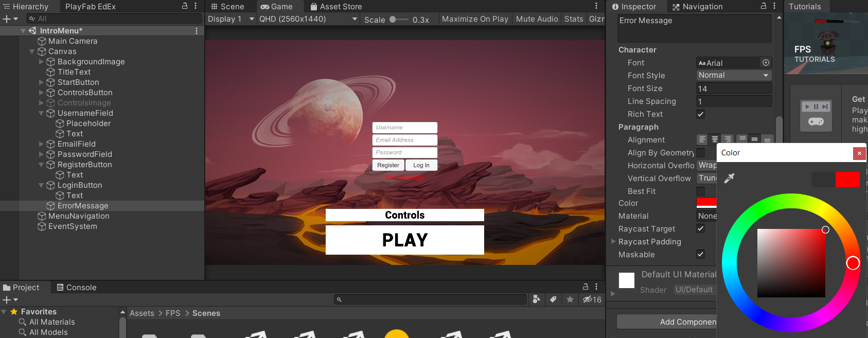Screen dimensions: 868x338
Task: Toggle the Maskable checkbox
Action: 700,254
